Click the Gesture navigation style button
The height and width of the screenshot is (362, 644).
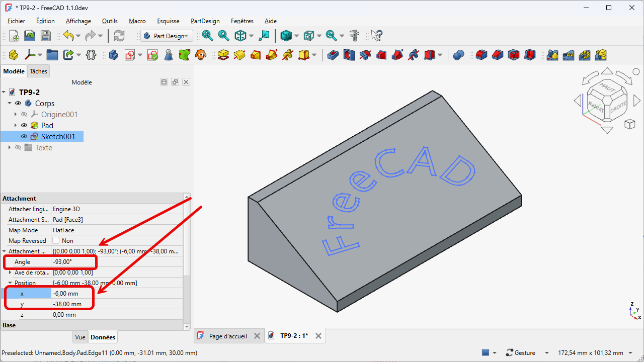click(x=520, y=353)
